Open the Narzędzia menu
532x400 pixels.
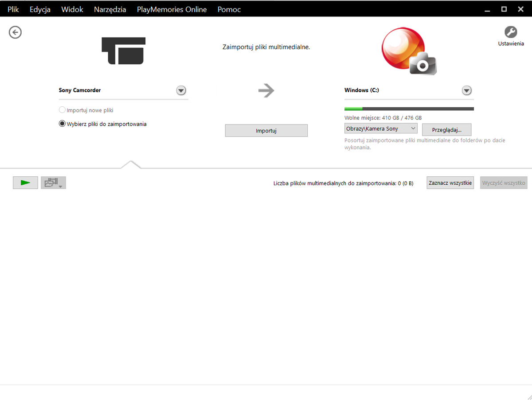110,9
